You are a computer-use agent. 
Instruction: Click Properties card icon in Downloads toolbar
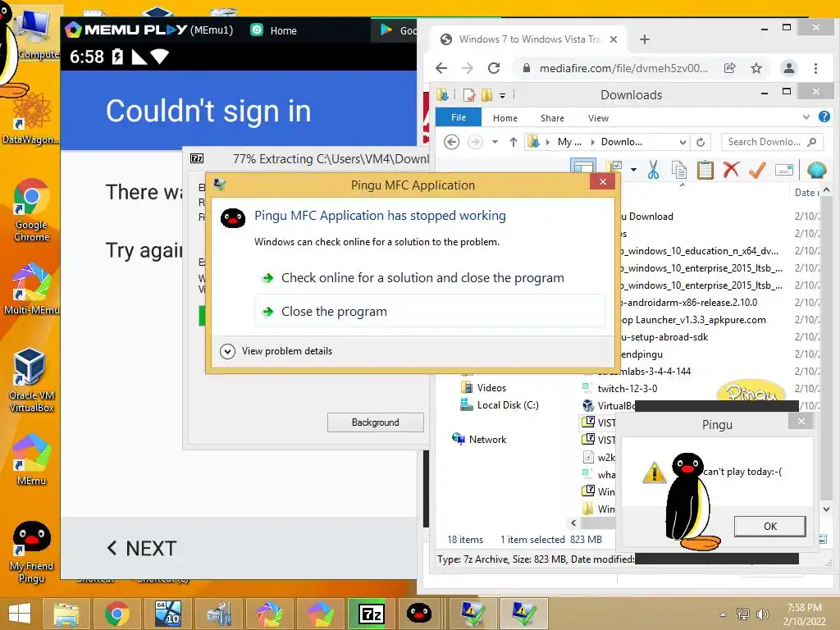[x=783, y=170]
